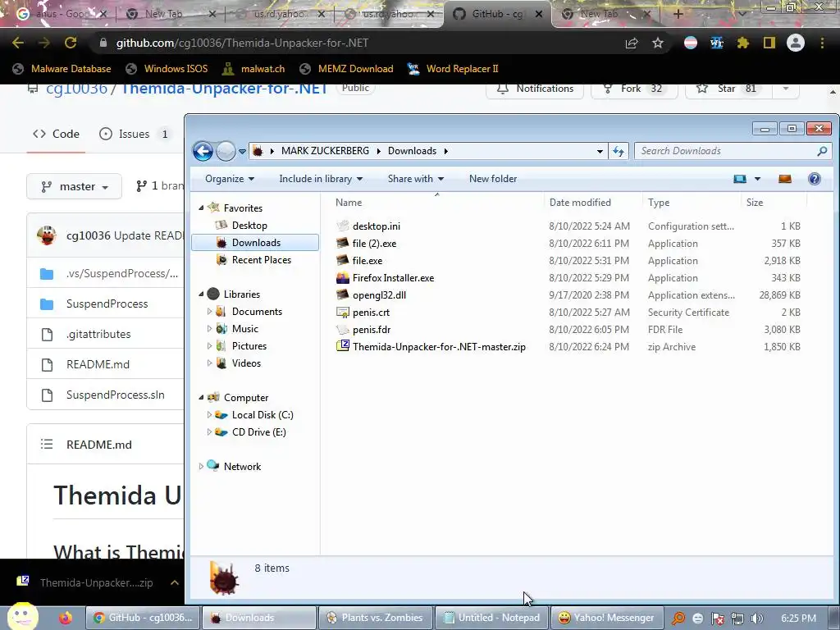Viewport: 840px width, 630px height.
Task: Switch to Plants vs. Zombies taskbar button
Action: [x=374, y=618]
